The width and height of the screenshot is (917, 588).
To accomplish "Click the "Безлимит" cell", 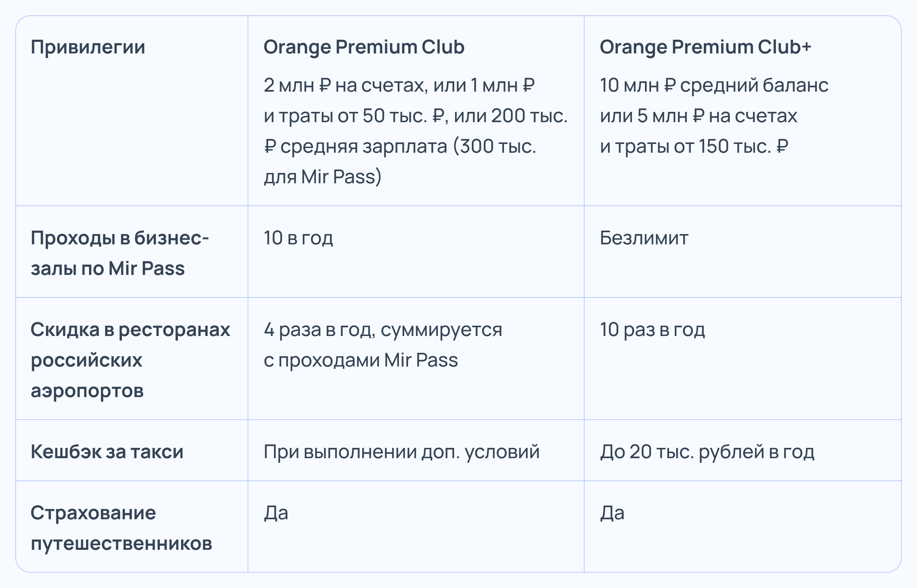I will coord(644,238).
